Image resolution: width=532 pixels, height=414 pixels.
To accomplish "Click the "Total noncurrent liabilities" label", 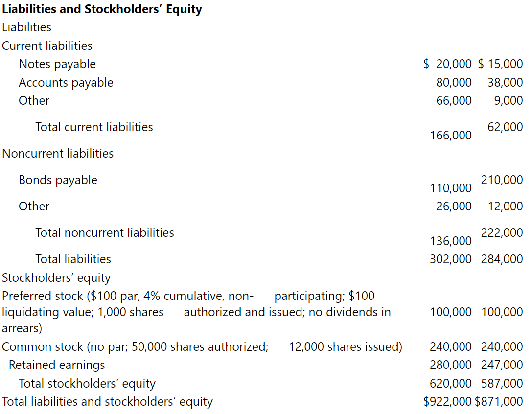I will pos(105,233).
